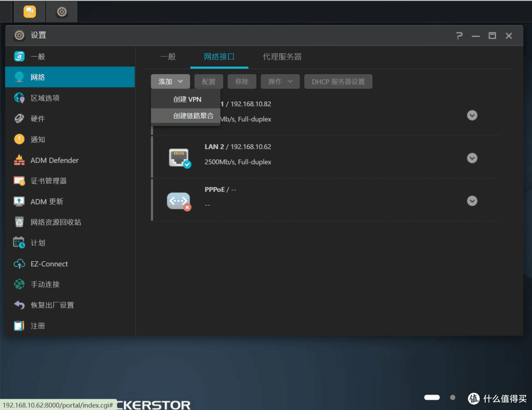Open 手动连接 manual connect icon
The image size is (532, 410).
19,284
